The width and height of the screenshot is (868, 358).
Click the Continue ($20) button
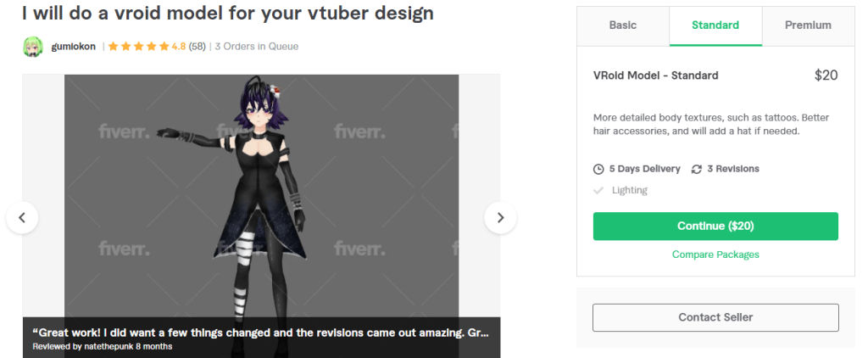click(x=715, y=227)
